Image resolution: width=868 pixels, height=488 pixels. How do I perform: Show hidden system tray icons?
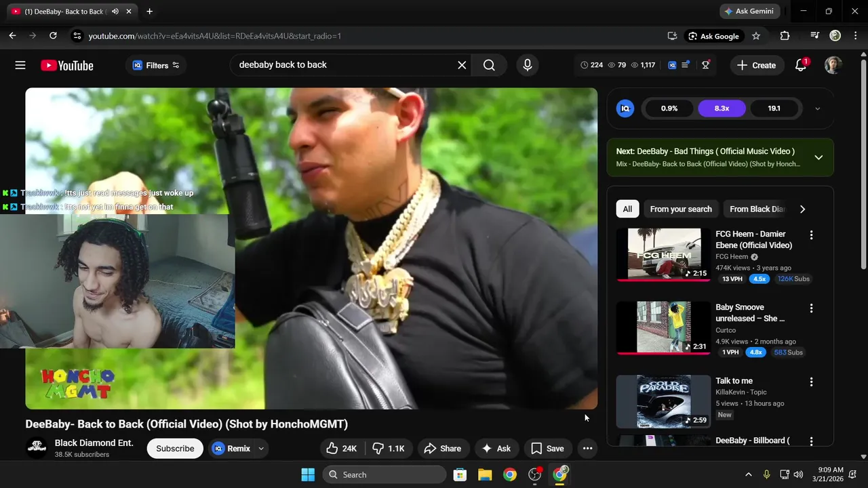[x=748, y=474]
